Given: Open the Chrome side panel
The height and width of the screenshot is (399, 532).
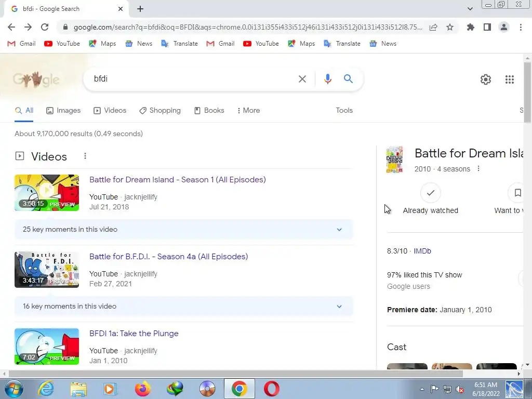Looking at the screenshot, I should (x=487, y=27).
